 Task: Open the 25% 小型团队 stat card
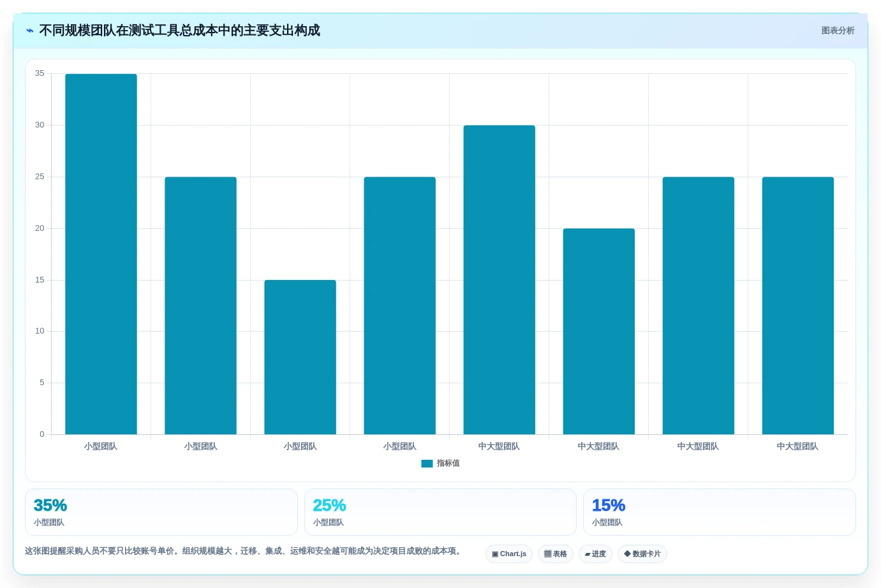pos(440,512)
